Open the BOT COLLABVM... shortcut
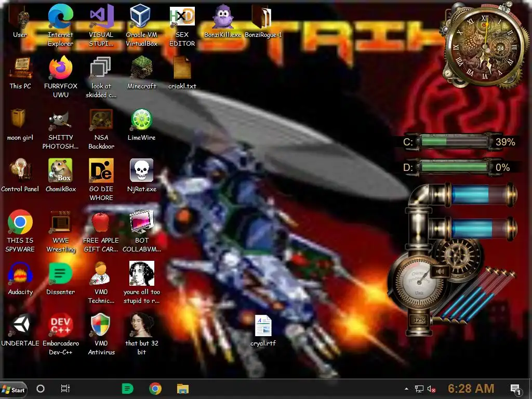Screen dimensions: 532x399 pyautogui.click(x=141, y=231)
